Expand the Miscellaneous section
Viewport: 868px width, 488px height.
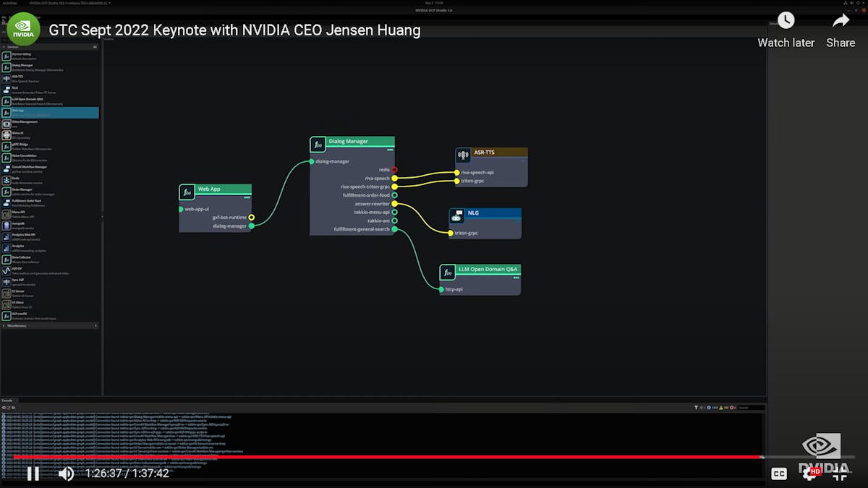click(x=4, y=326)
